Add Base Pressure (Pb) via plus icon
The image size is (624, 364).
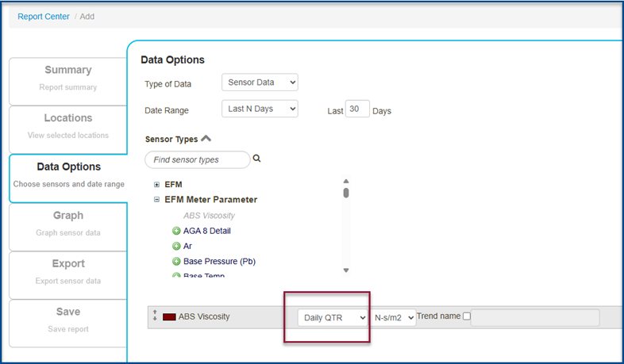coord(176,261)
